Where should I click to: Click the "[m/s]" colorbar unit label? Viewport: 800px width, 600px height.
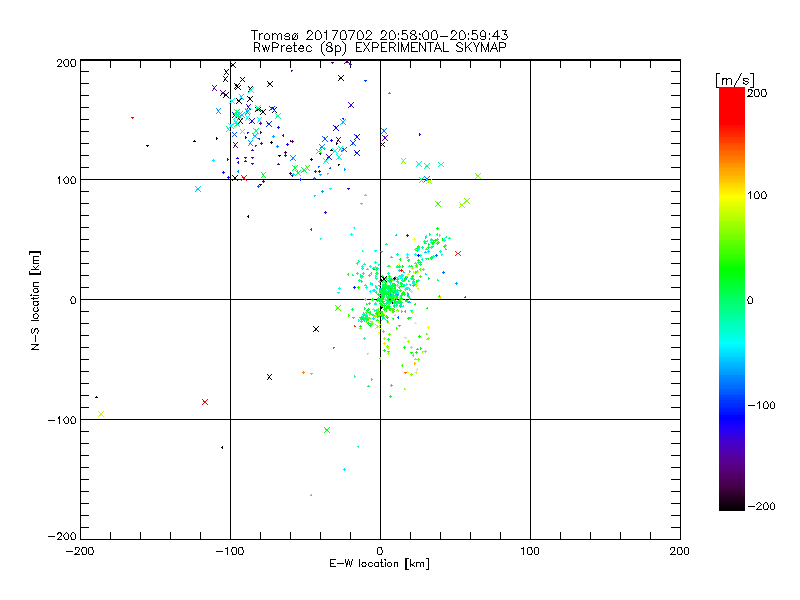pyautogui.click(x=735, y=80)
